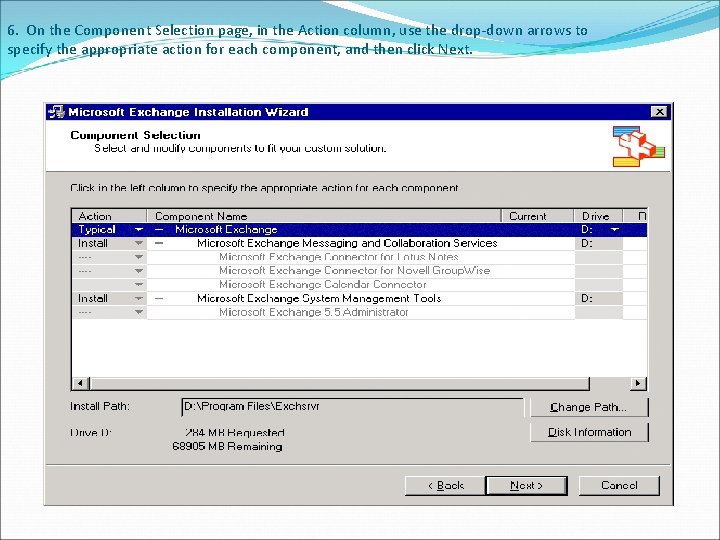
Task: Click the '68905 MB Remaining' text
Action: [227, 446]
